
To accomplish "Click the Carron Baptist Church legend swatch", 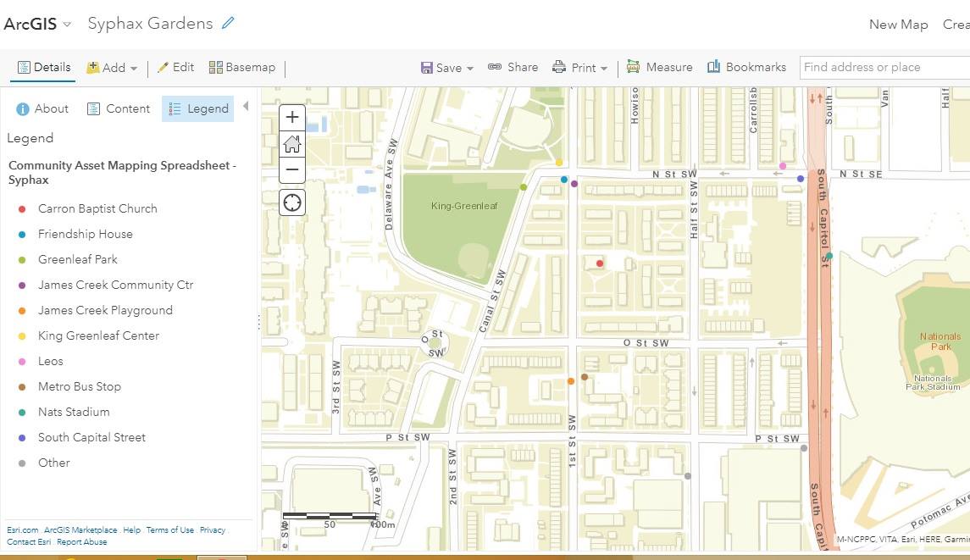I will coord(22,209).
